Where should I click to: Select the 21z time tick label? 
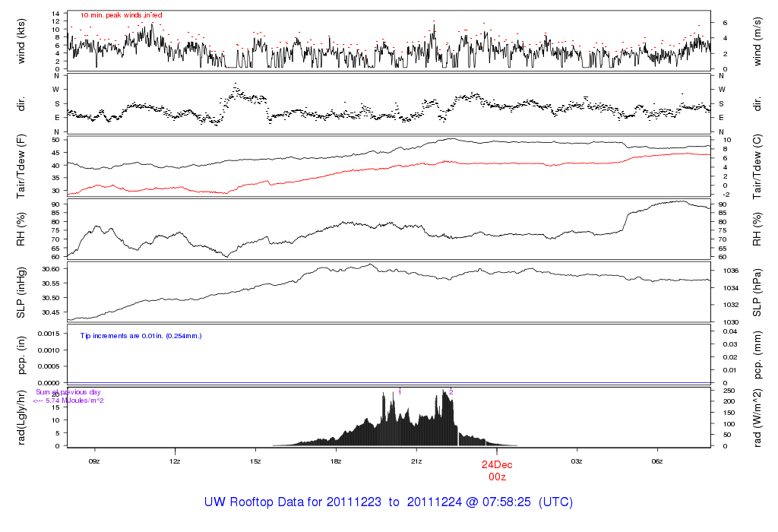tap(416, 461)
